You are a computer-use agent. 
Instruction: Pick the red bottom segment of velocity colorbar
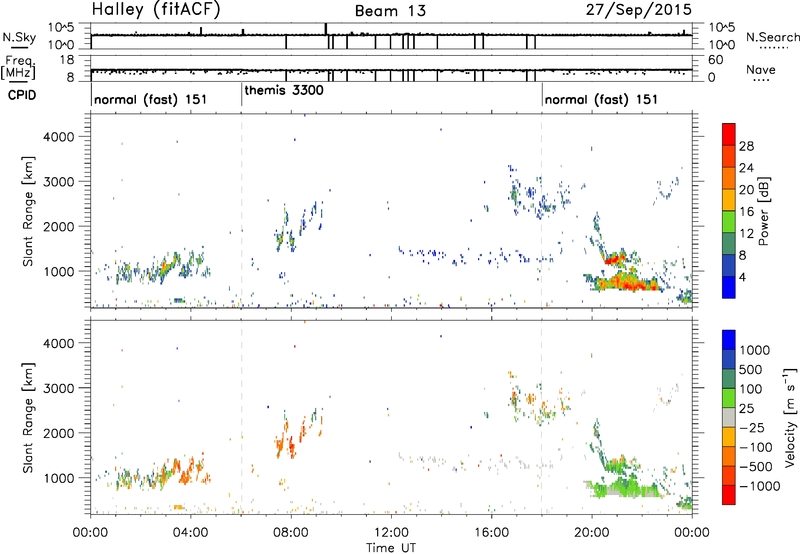729,494
